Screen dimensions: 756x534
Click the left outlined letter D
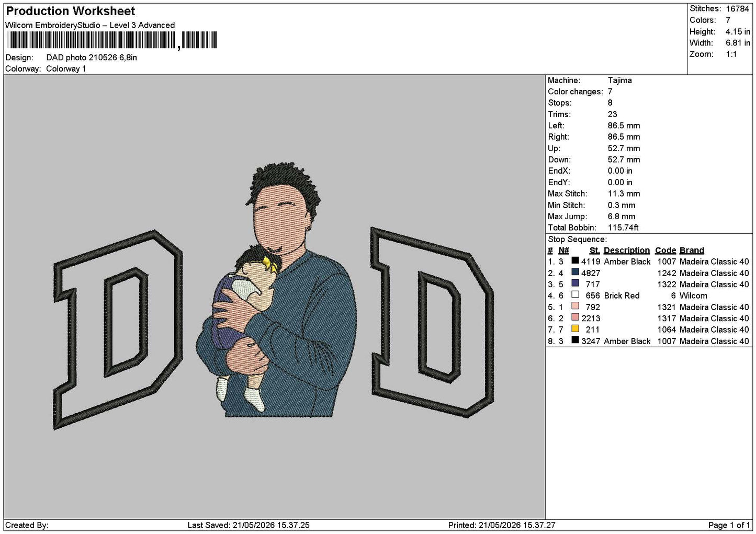[118, 330]
